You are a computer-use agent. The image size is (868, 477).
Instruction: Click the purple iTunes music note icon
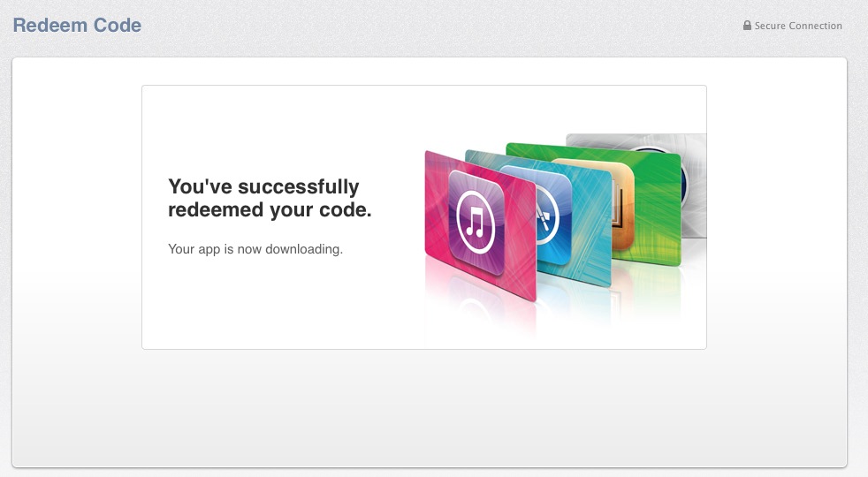point(476,222)
